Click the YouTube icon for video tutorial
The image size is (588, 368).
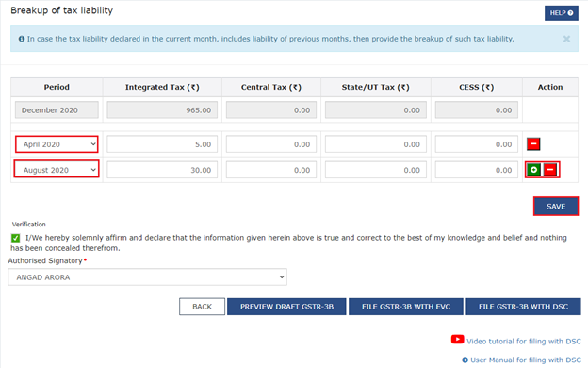pos(457,340)
